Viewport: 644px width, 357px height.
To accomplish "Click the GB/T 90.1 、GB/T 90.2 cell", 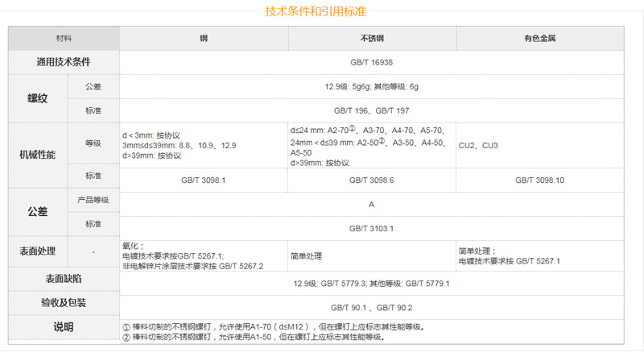I will (371, 307).
